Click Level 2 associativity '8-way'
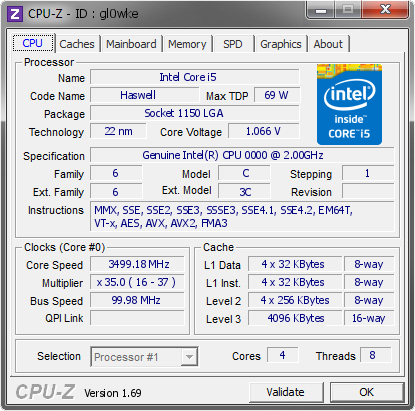 click(369, 300)
